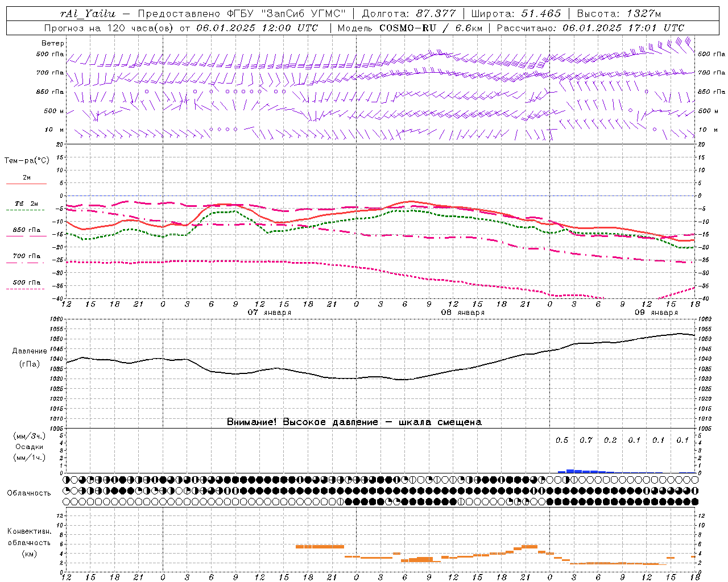Click the Тем-ра(°C) temperature panel label
This screenshot has width=728, height=582.
(27, 161)
